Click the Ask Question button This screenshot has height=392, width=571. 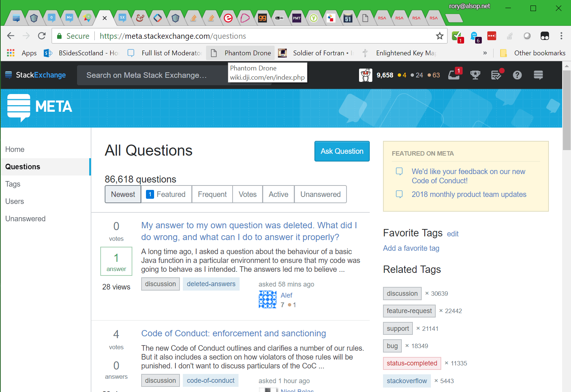tap(341, 151)
